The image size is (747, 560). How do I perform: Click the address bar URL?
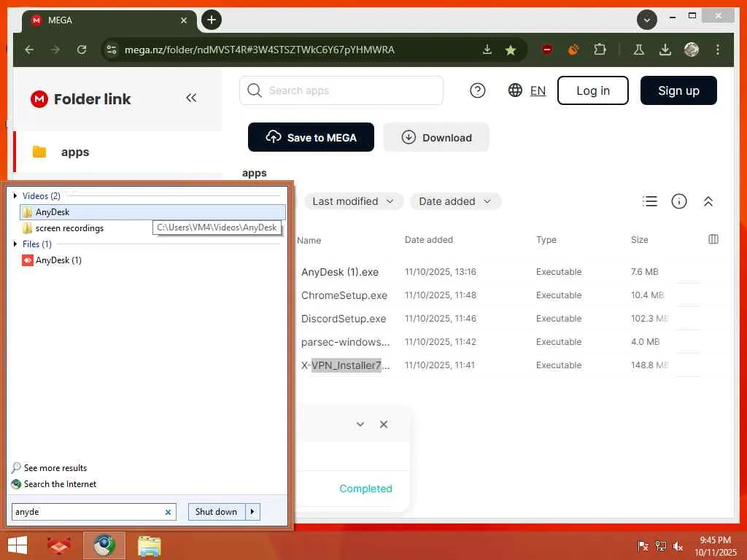259,50
